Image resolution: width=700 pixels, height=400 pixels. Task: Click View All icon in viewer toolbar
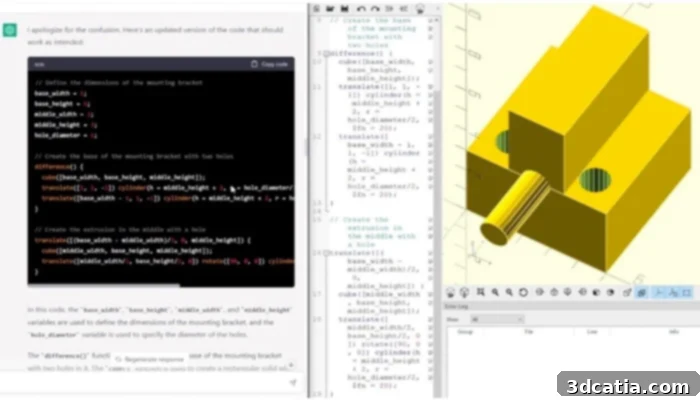480,292
